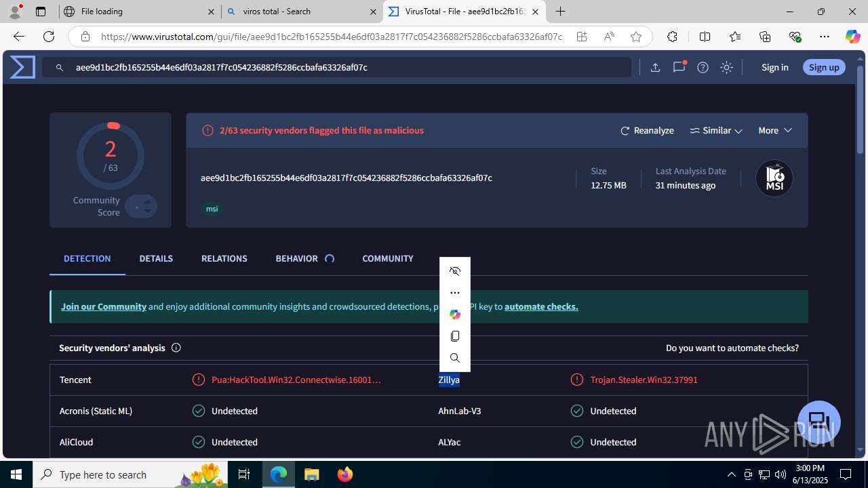Open the Copilot sidebar icon
This screenshot has height=488, width=868.
point(852,37)
